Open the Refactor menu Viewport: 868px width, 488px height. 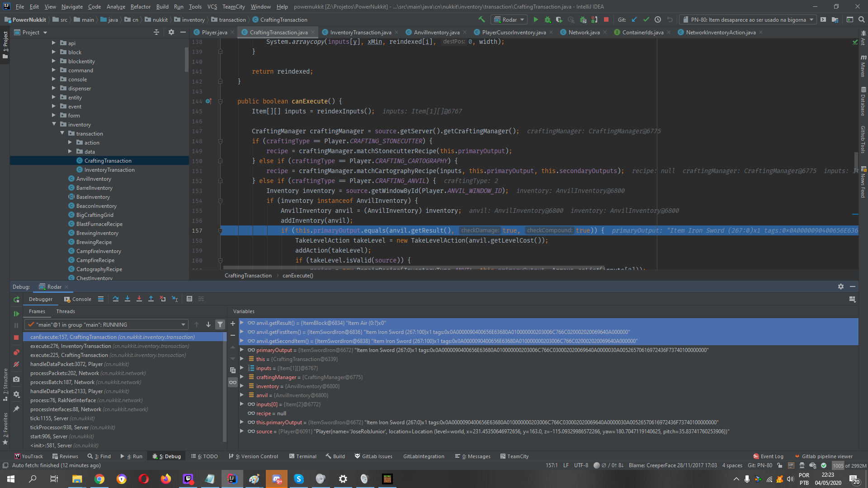coord(140,6)
